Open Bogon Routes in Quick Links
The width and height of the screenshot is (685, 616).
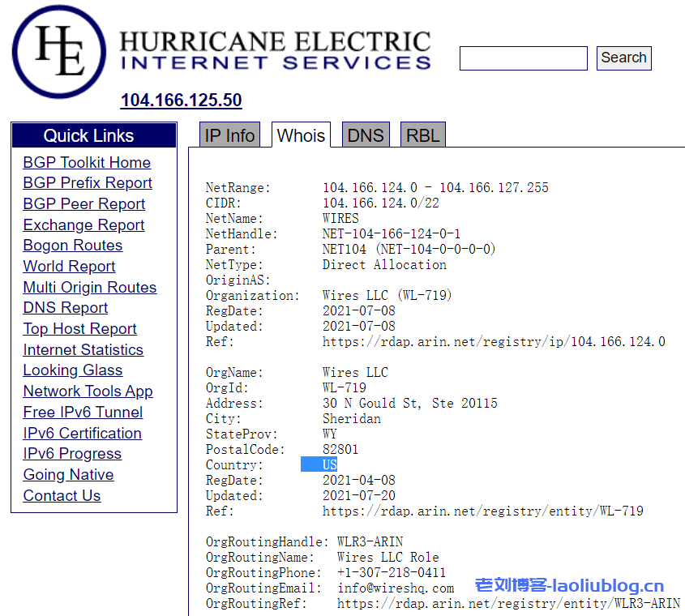pyautogui.click(x=73, y=246)
